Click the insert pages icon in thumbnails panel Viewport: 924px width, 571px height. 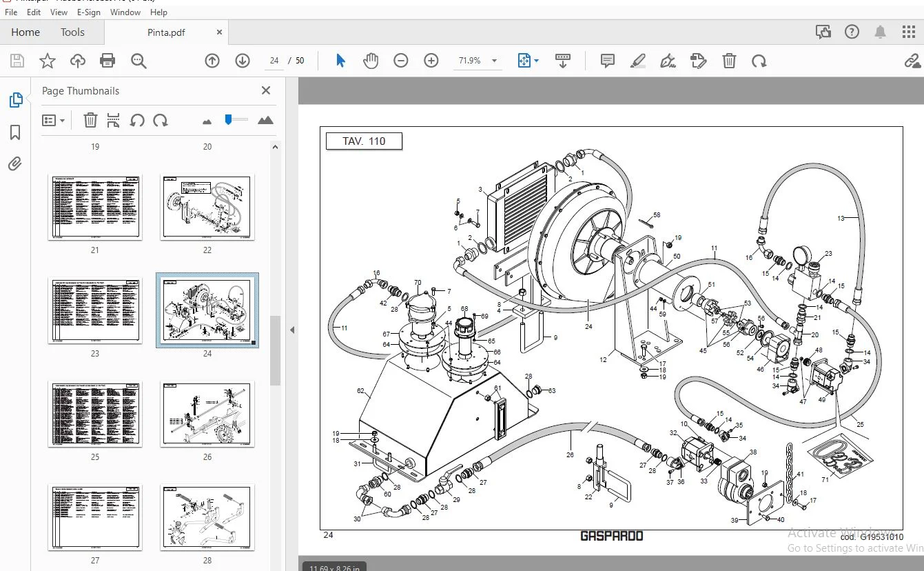(x=114, y=120)
